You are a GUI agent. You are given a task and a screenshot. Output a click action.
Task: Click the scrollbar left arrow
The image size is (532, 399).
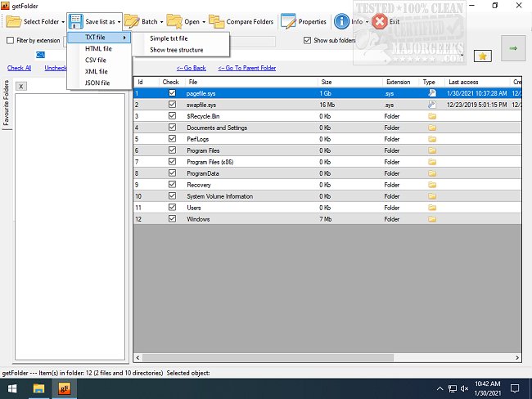138,357
